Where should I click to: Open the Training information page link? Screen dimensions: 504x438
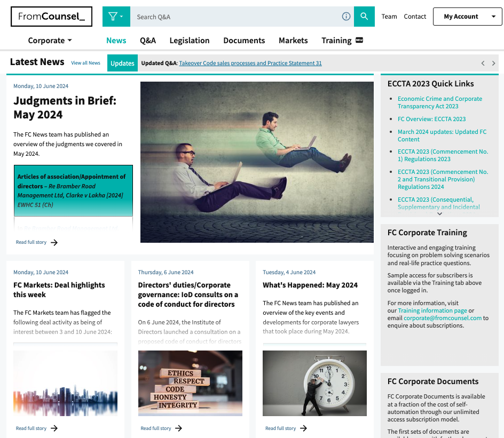[x=432, y=310]
